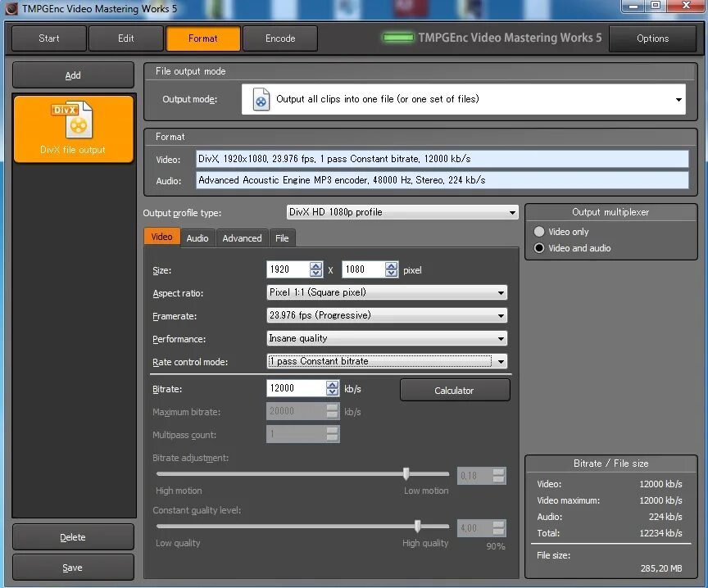708x588 pixels.
Task: Switch to the Encode stage
Action: coord(280,38)
